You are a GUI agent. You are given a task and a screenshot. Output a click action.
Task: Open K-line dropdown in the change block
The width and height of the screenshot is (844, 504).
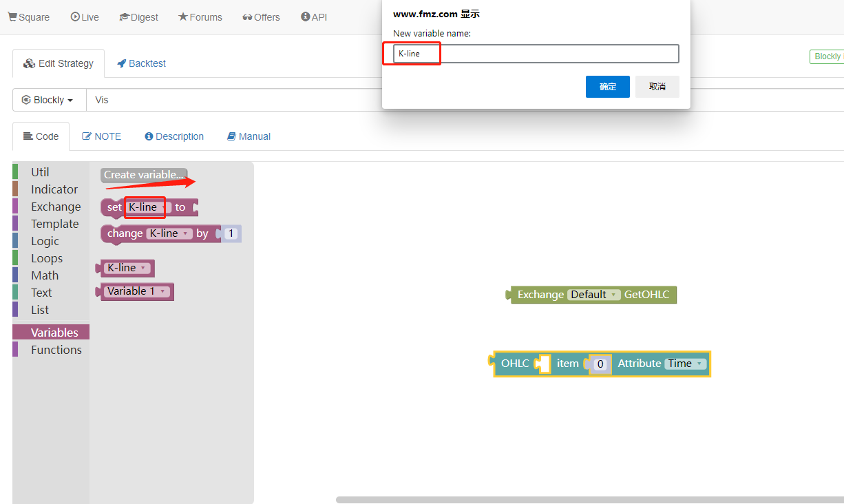pyautogui.click(x=169, y=233)
